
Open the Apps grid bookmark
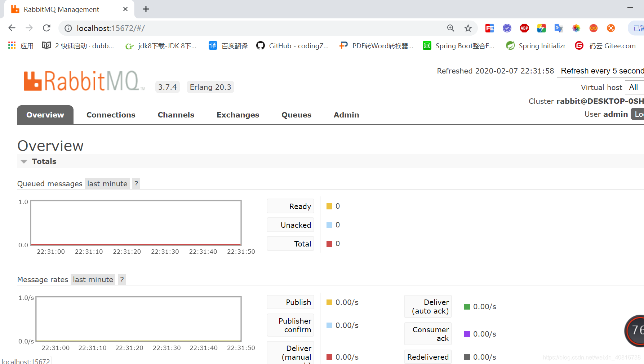(x=21, y=46)
